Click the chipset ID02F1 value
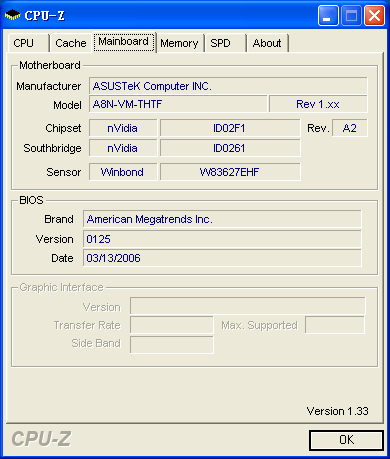390x459 pixels. (x=230, y=128)
